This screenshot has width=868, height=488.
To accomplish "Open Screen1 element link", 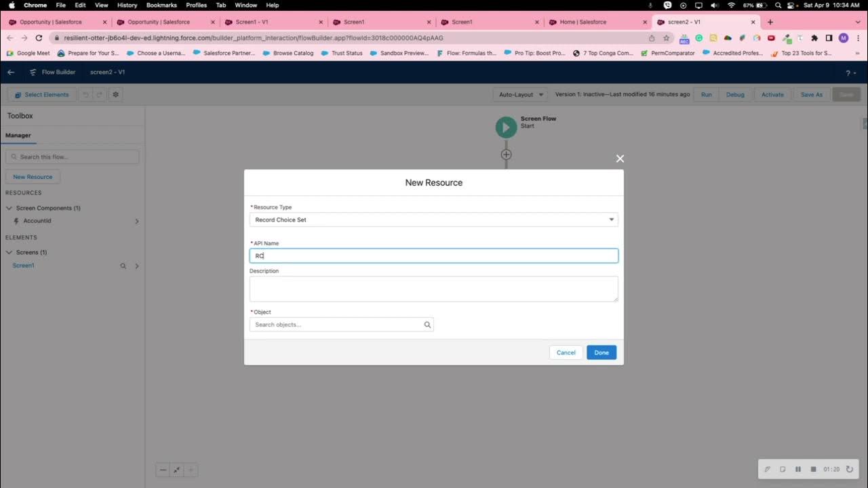I will coord(23,266).
